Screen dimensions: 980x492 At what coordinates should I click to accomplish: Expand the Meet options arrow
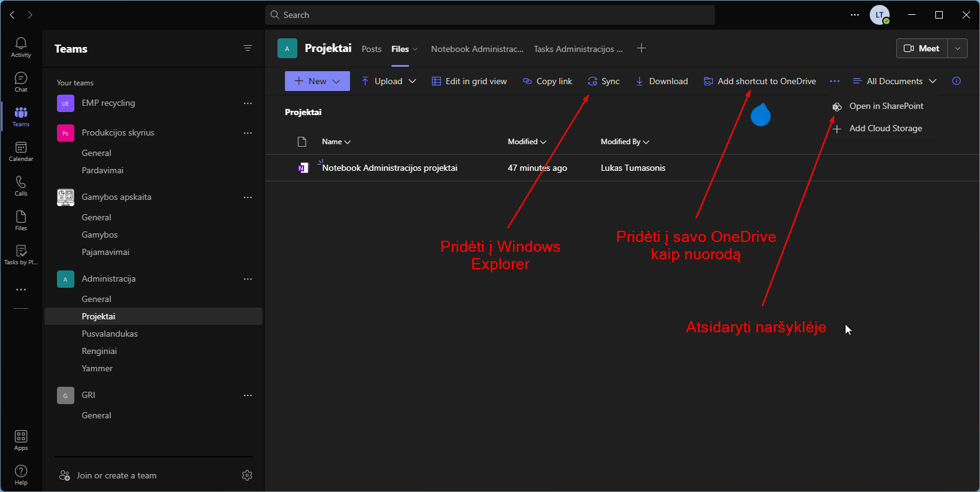pos(958,48)
